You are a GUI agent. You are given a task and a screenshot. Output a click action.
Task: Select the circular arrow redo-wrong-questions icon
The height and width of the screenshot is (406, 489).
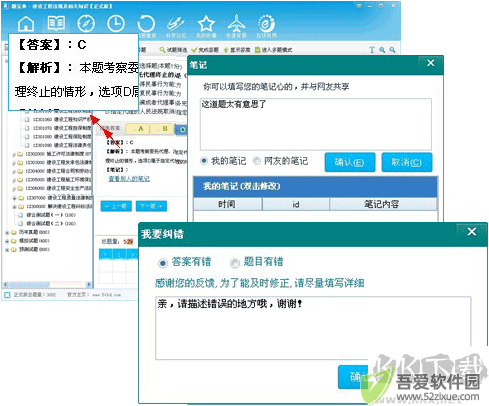coord(146,23)
